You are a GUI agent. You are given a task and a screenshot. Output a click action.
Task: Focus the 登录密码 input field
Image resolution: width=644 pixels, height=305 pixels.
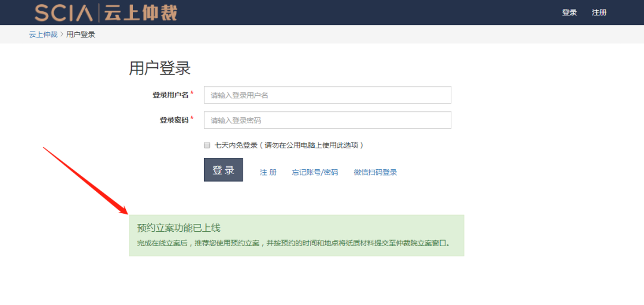click(x=327, y=120)
